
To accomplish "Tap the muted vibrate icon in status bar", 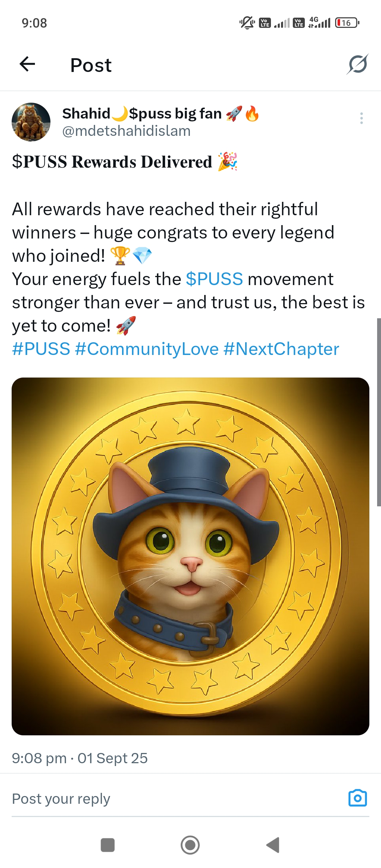I will (247, 23).
